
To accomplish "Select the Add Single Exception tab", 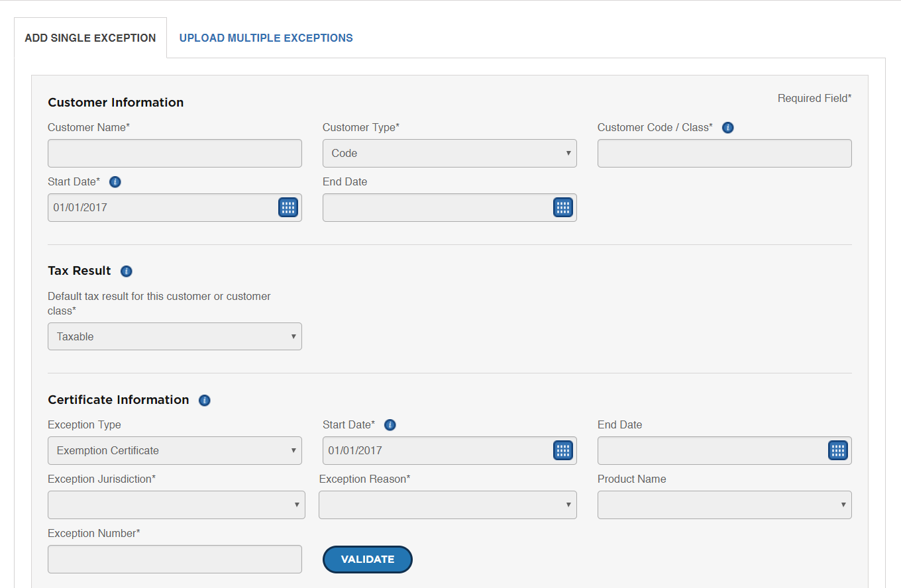I will pos(90,38).
